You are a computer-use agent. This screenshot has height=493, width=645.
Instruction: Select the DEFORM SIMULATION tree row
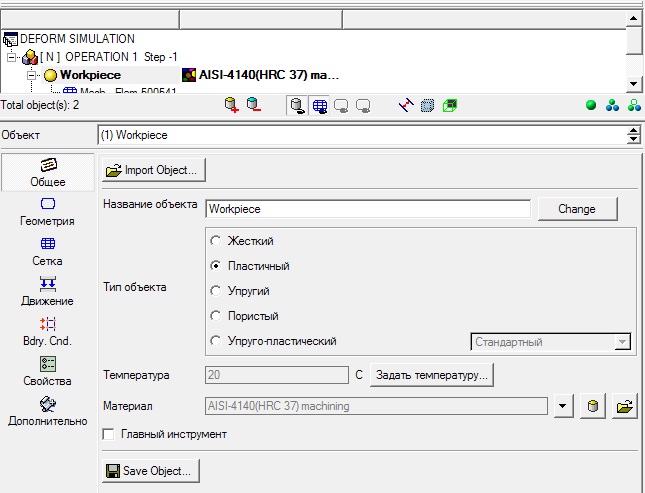(77, 39)
